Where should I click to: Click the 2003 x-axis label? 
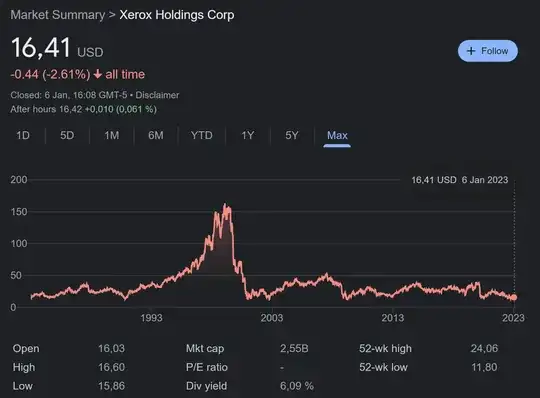(x=272, y=318)
